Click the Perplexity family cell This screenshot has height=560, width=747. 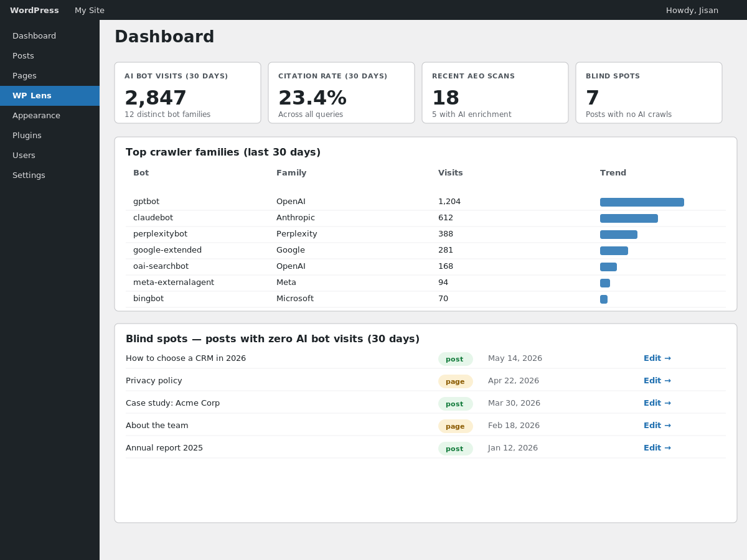(297, 234)
